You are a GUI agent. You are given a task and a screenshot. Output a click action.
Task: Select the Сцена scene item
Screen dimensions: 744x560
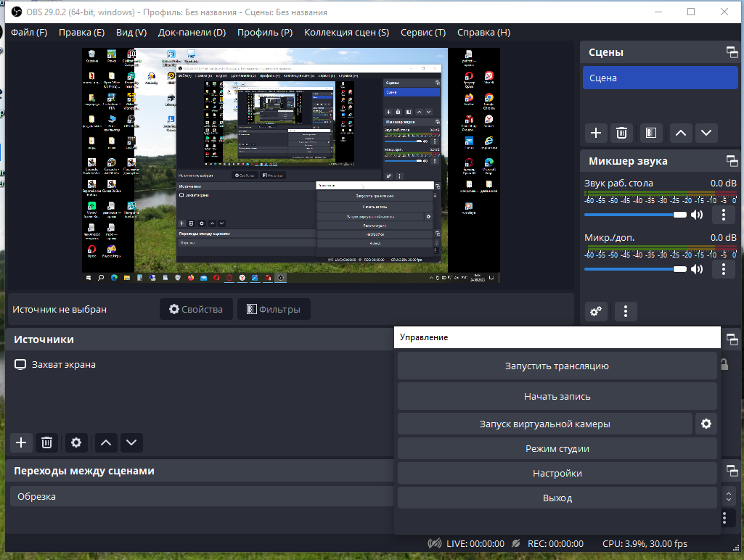point(660,78)
